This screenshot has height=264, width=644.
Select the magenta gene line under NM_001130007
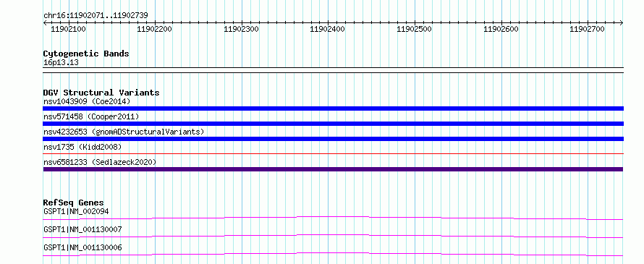(x=333, y=236)
